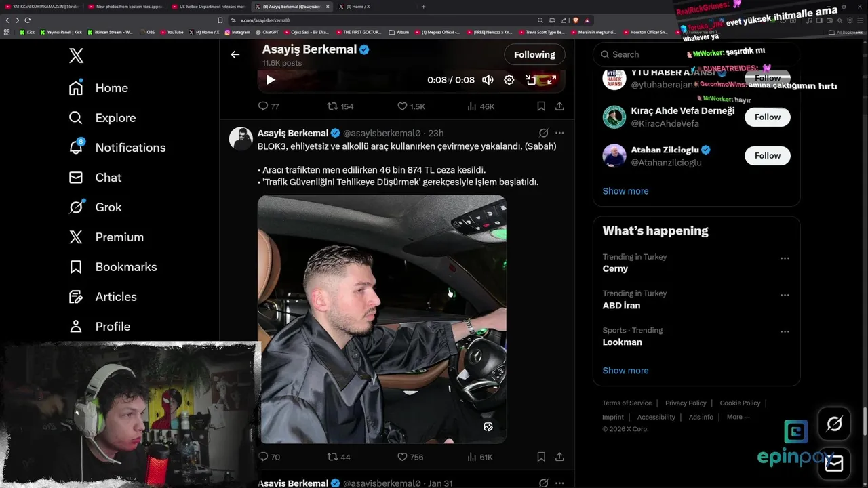
Task: Open the Kıraç Ahde Vefa Derneği profile name
Action: coord(683,111)
